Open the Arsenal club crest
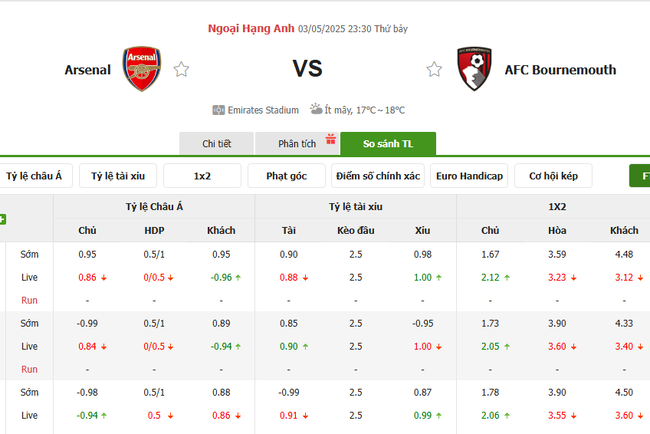This screenshot has width=650, height=434. (140, 69)
